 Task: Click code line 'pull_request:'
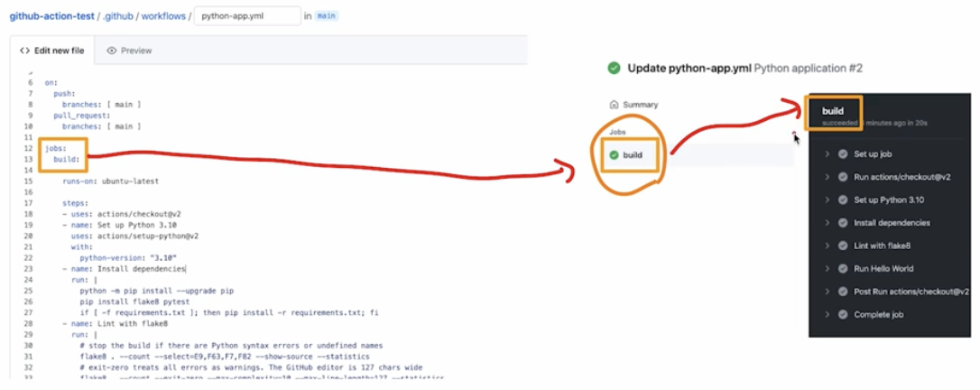(x=82, y=116)
